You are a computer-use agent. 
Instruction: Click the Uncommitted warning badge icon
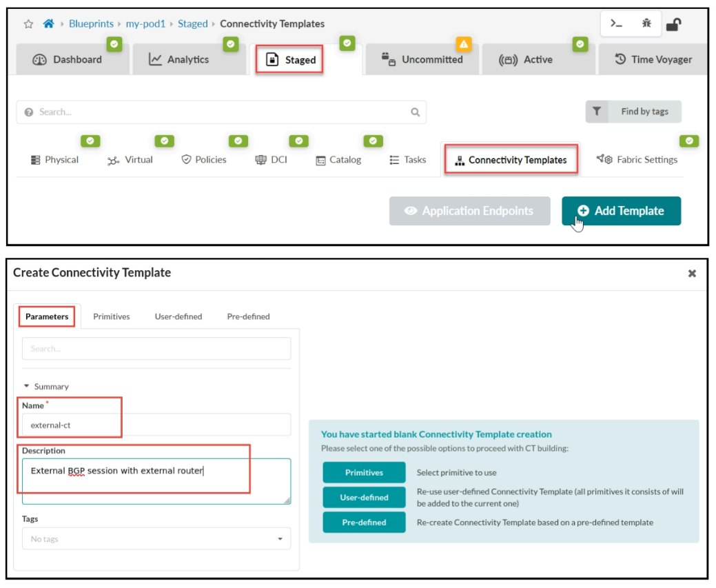click(464, 44)
